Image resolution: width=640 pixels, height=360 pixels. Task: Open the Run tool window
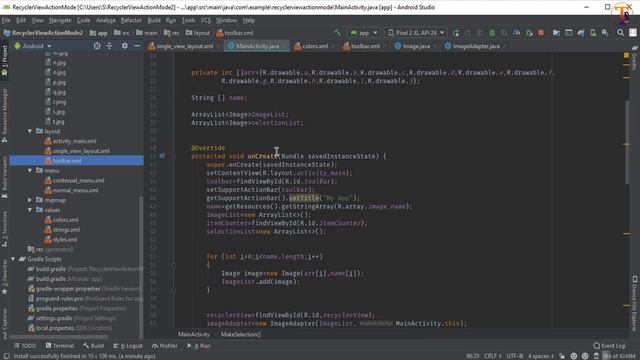(x=198, y=346)
